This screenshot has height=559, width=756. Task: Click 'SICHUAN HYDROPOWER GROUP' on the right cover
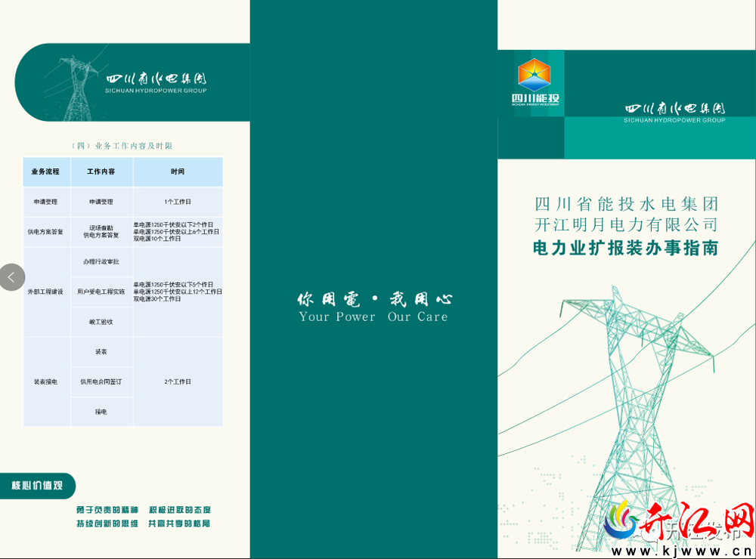tap(674, 120)
